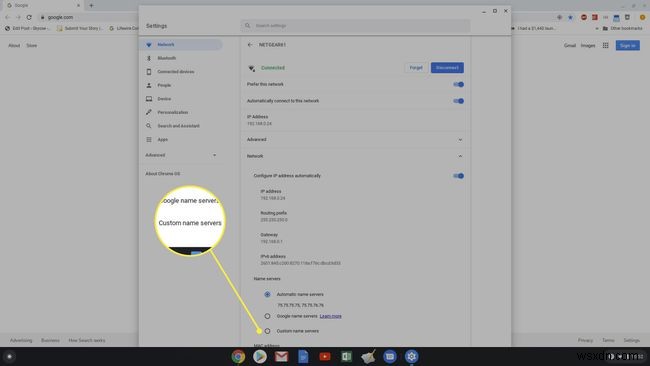The width and height of the screenshot is (650, 366).
Task: Click Privacy footer link
Action: [585, 340]
